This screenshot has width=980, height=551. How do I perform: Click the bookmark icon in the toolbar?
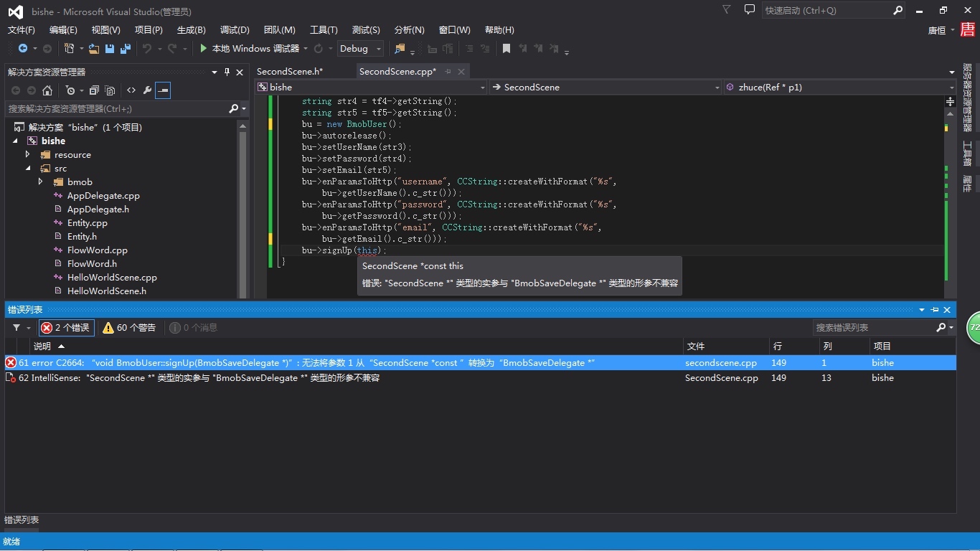tap(507, 49)
